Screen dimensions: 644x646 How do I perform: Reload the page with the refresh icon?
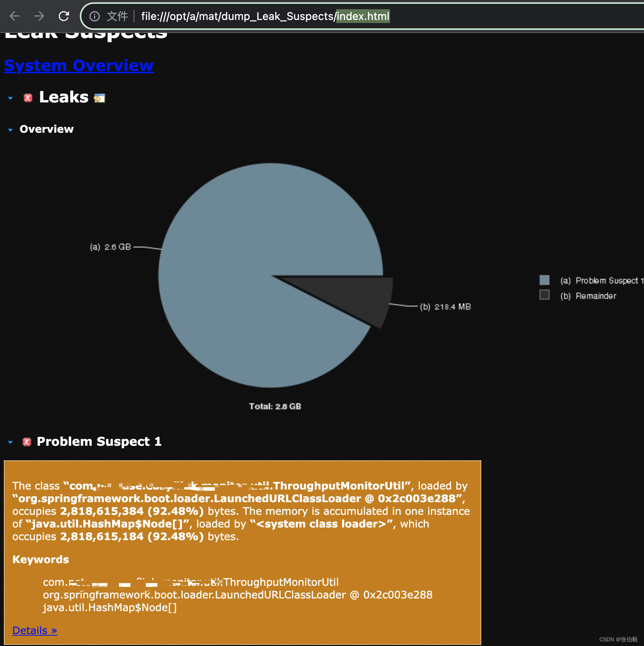pos(64,16)
